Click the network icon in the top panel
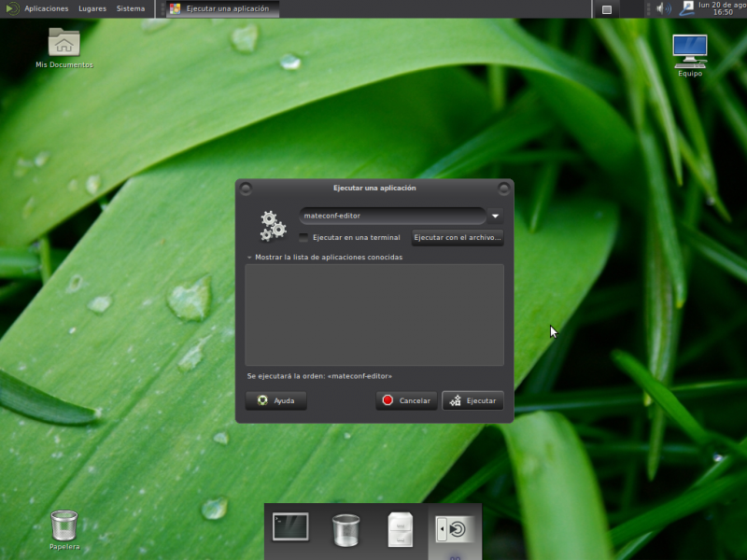This screenshot has width=747, height=560. tap(687, 8)
